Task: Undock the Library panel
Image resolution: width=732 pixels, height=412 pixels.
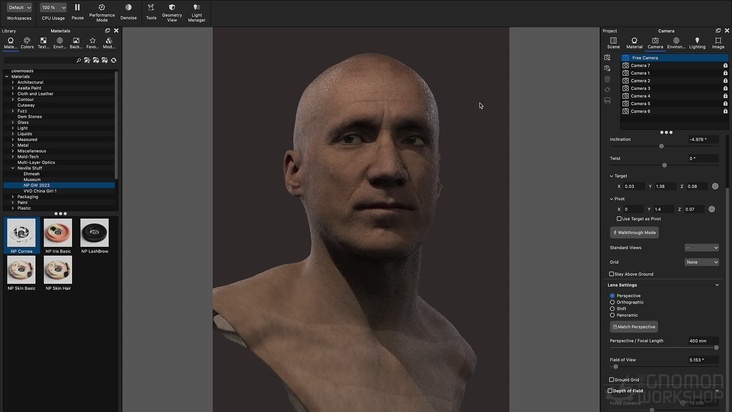Action: pyautogui.click(x=107, y=31)
